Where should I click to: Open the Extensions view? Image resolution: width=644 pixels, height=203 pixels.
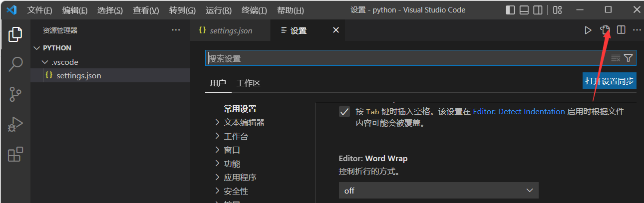pos(15,154)
